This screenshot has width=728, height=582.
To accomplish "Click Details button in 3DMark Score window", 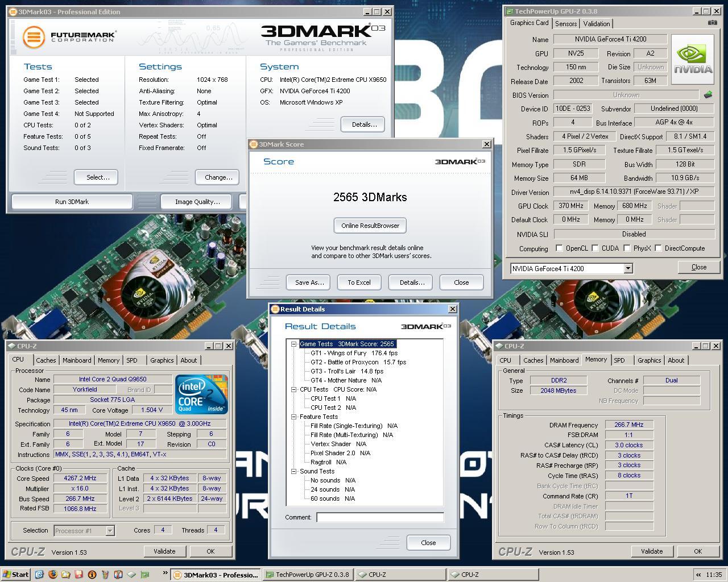I will tap(412, 282).
